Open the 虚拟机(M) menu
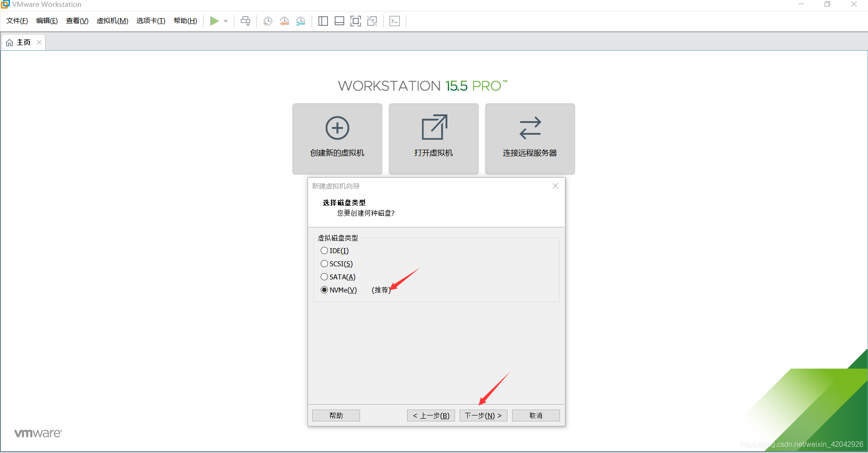 113,21
